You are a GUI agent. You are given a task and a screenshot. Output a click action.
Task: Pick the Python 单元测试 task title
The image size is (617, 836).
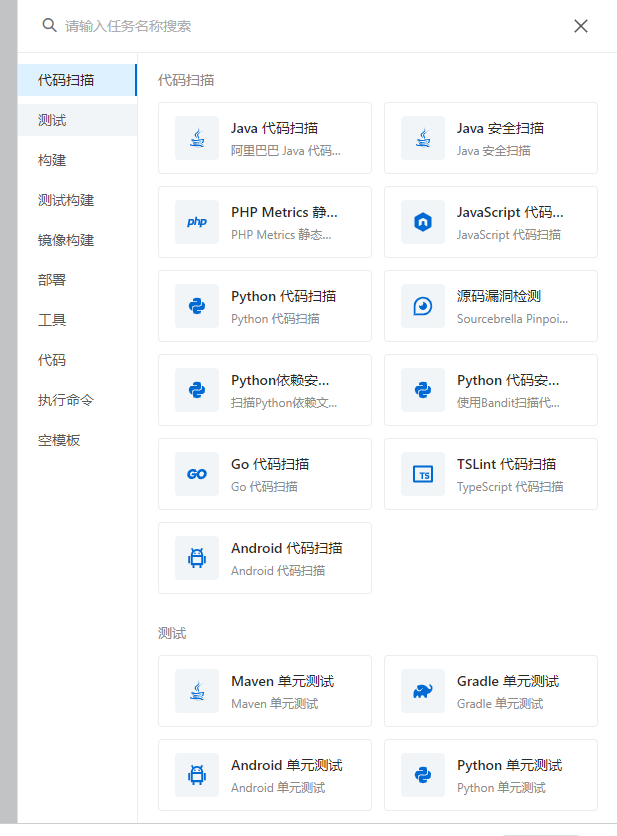(x=509, y=766)
